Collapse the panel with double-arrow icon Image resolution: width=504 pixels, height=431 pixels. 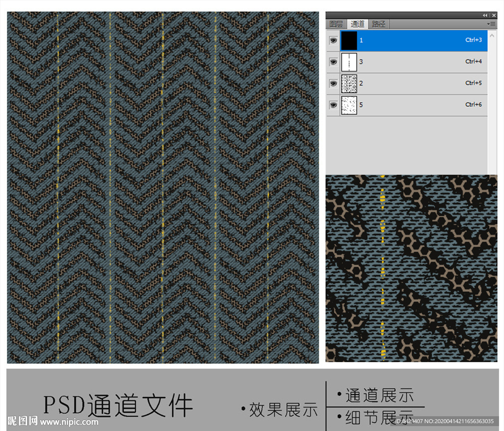485,15
